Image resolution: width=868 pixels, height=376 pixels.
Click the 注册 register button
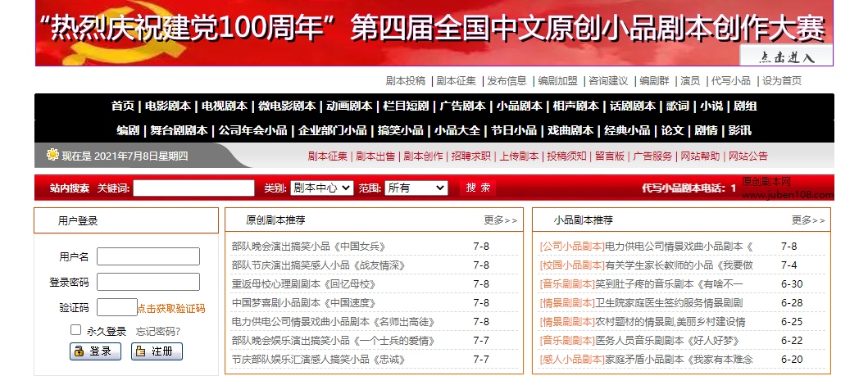[157, 351]
